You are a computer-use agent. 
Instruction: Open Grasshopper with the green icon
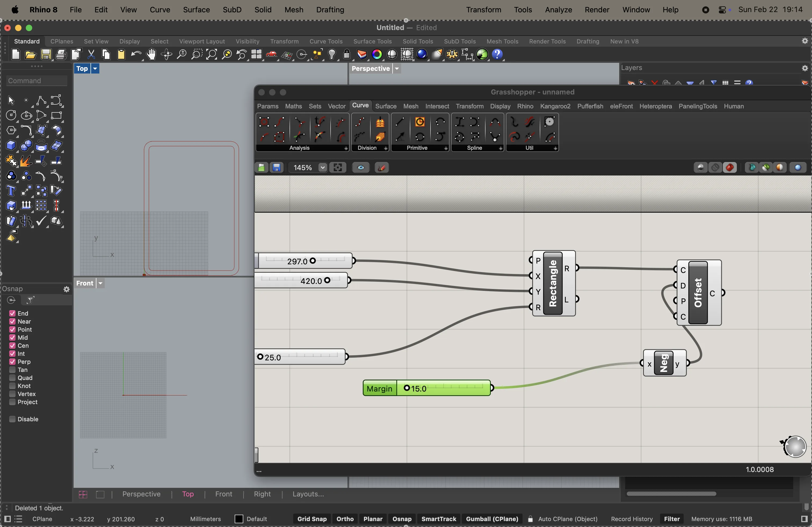pos(482,54)
